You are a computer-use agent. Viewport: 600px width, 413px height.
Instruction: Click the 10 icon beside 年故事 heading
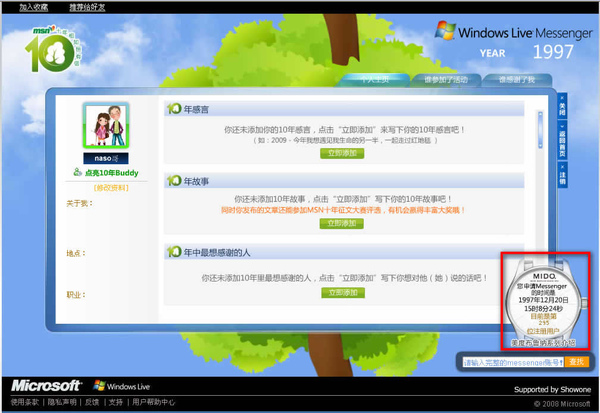coord(174,180)
